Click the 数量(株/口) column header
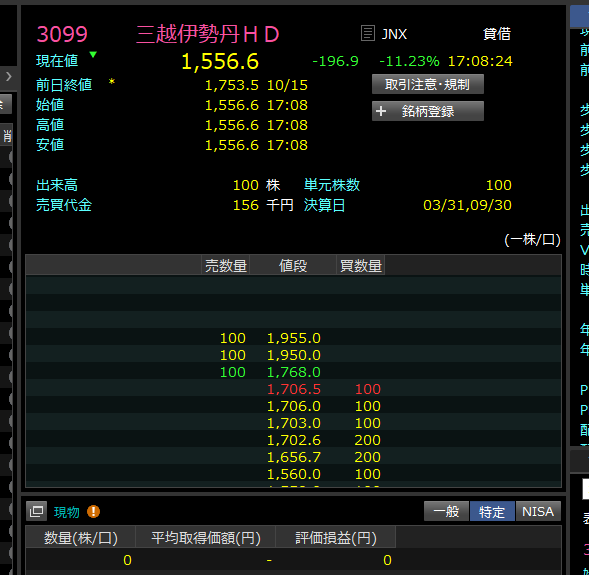The width and height of the screenshot is (589, 575). 81,538
